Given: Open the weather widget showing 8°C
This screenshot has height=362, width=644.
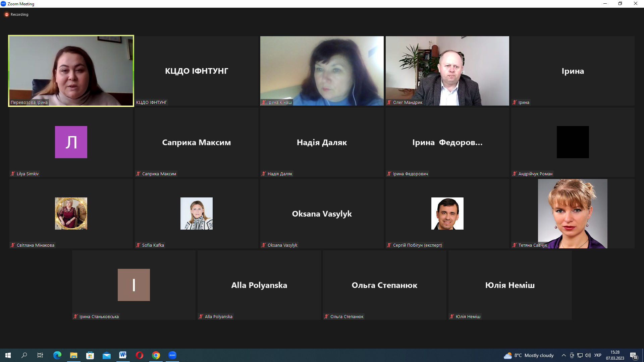Looking at the screenshot, I should tap(529, 355).
